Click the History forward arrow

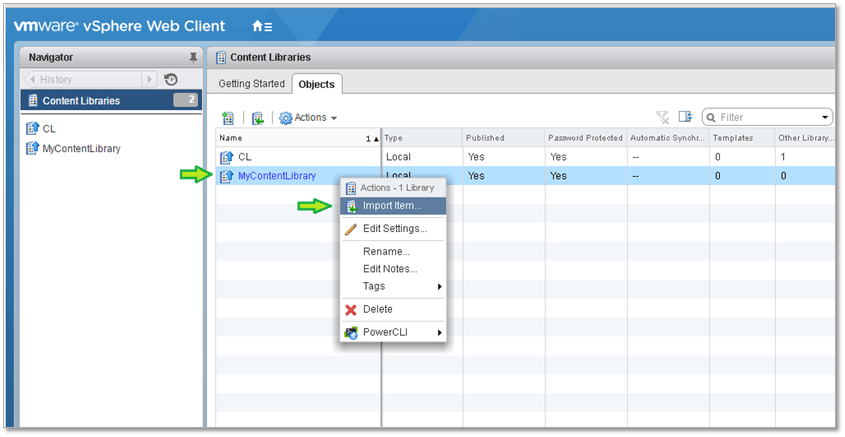point(149,79)
